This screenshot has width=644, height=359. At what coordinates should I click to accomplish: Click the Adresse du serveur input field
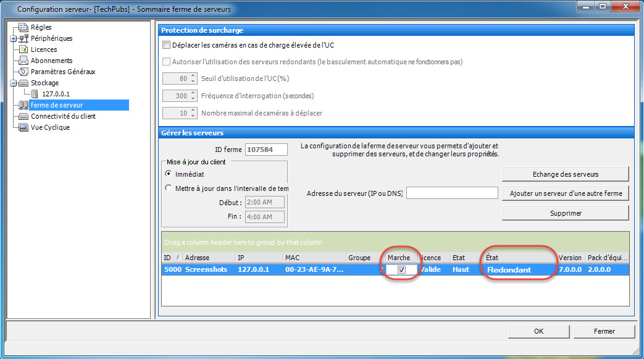click(452, 193)
